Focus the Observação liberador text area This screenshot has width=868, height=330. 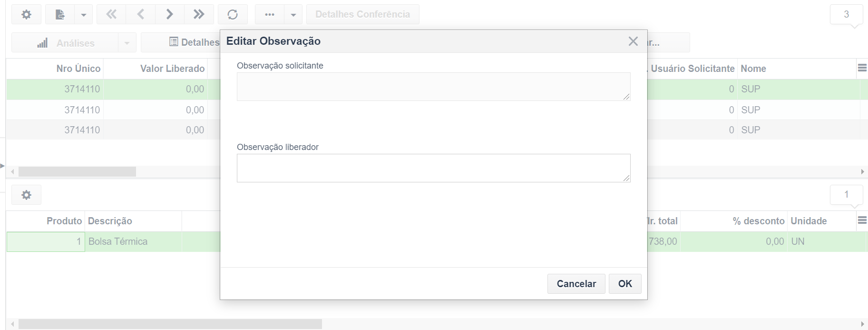coord(434,168)
